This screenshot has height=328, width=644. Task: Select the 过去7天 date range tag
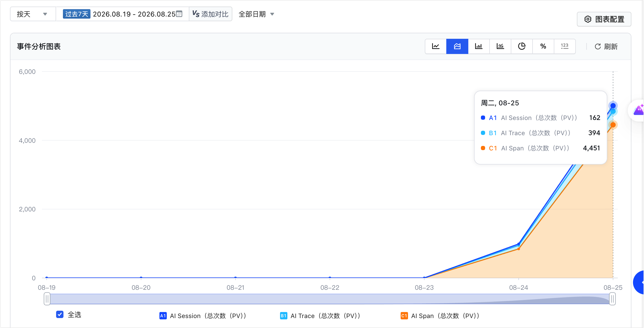[77, 14]
